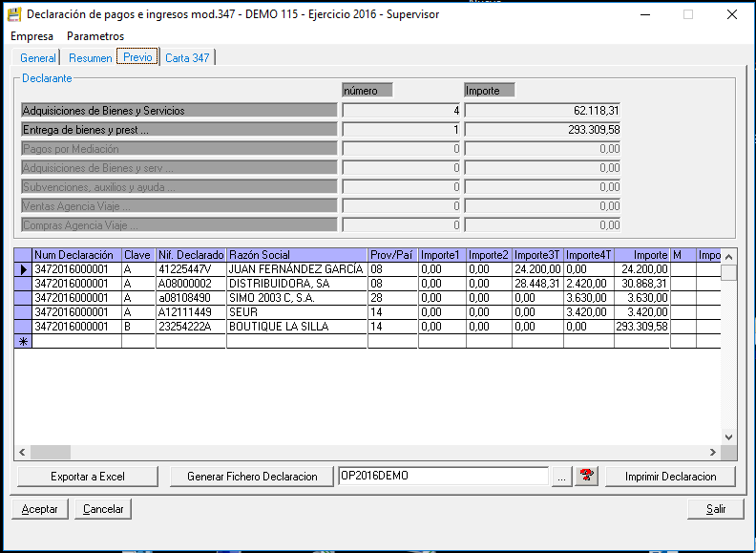The height and width of the screenshot is (553, 756).
Task: Click the OP2016DEMO filename field
Action: tap(443, 476)
